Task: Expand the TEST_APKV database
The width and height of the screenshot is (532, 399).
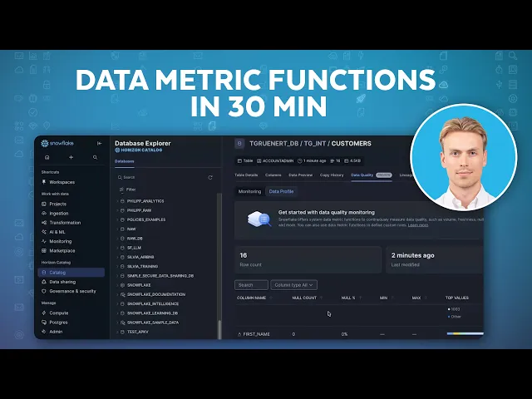Action: point(117,332)
